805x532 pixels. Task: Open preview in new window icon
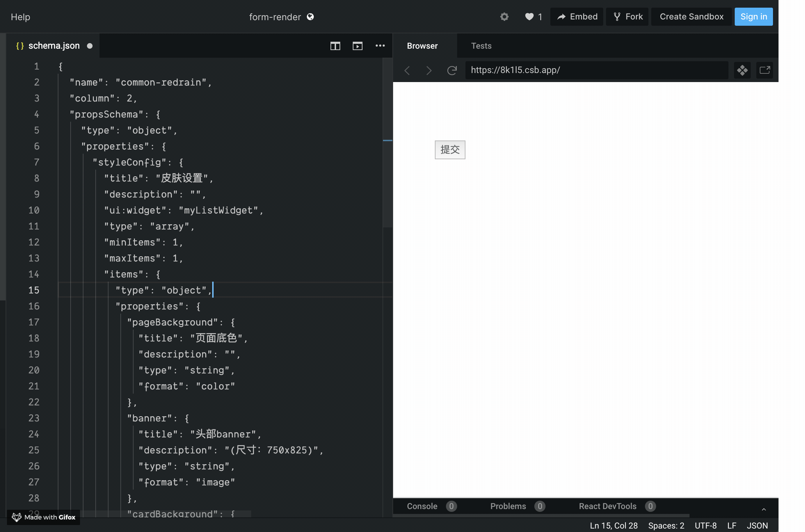click(764, 70)
